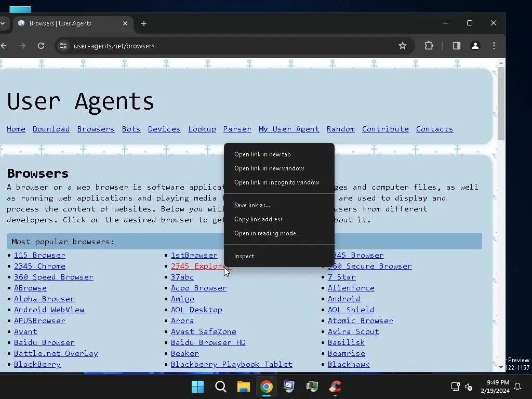
Task: Bookmark this page with the star icon
Action: tap(403, 46)
